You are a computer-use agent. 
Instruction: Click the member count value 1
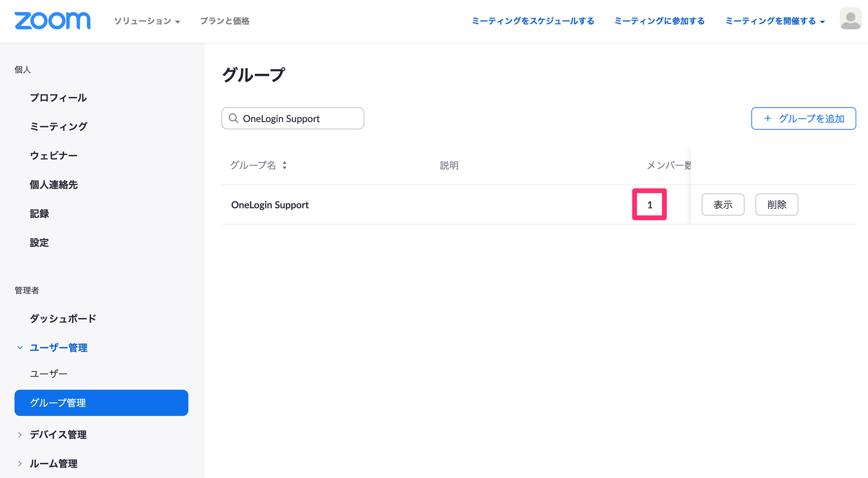[x=650, y=205]
